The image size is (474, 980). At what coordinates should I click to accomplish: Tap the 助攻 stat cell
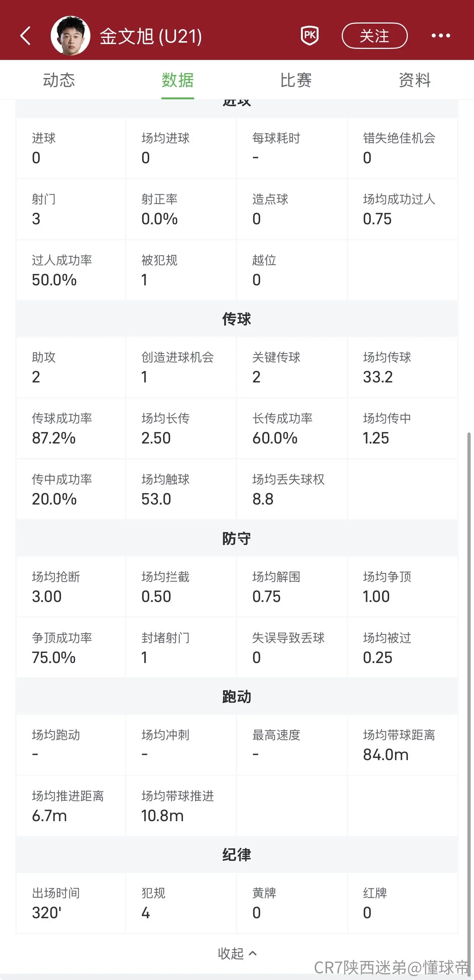tap(71, 367)
